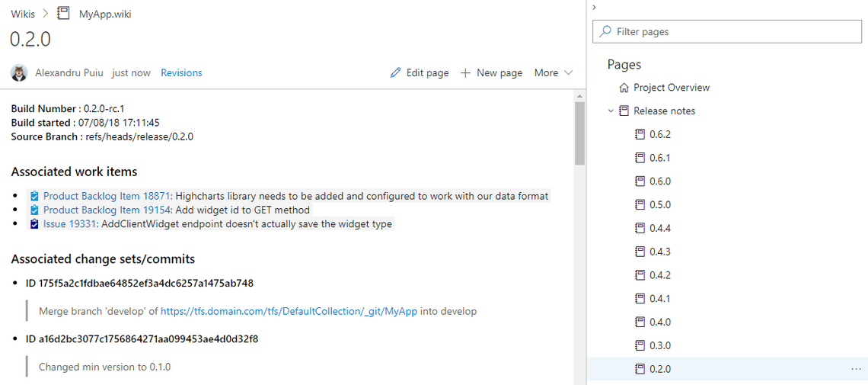The height and width of the screenshot is (385, 868).
Task: Click the page icon next to 0.4.4
Action: pyautogui.click(x=640, y=228)
